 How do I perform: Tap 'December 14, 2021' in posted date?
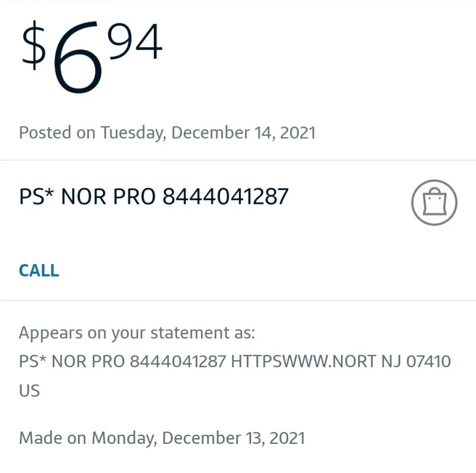tap(243, 133)
